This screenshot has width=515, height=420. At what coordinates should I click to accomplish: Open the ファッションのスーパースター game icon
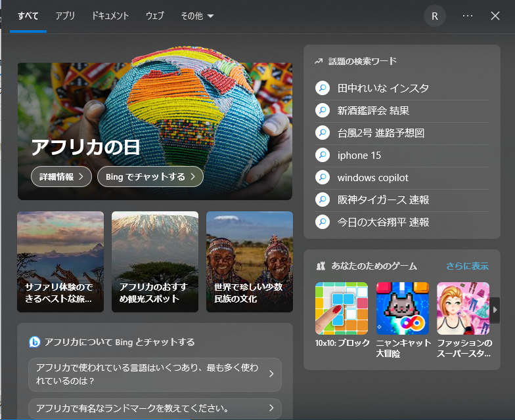point(463,308)
